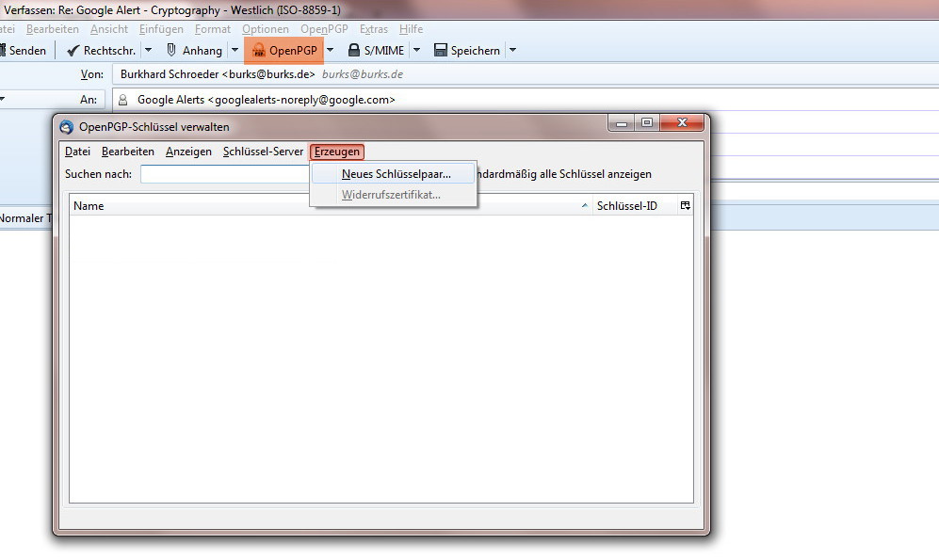
Task: Expand the S/MIME dropdown arrow
Action: tap(417, 51)
